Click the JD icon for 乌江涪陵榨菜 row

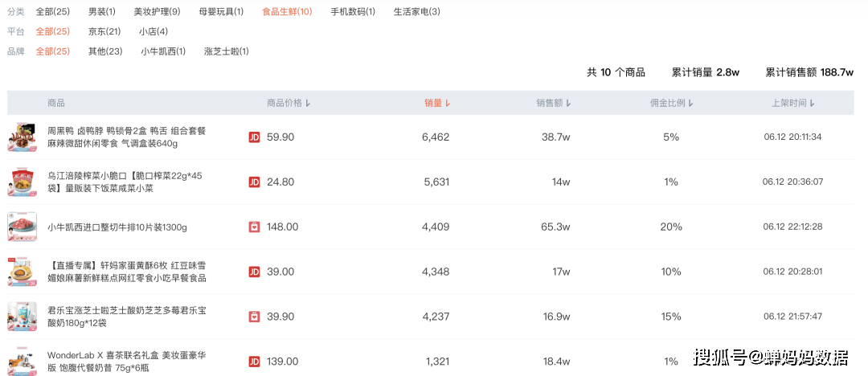tap(254, 182)
